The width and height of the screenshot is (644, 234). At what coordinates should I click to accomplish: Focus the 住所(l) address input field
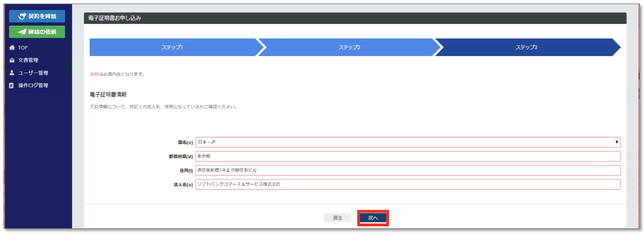pyautogui.click(x=407, y=170)
